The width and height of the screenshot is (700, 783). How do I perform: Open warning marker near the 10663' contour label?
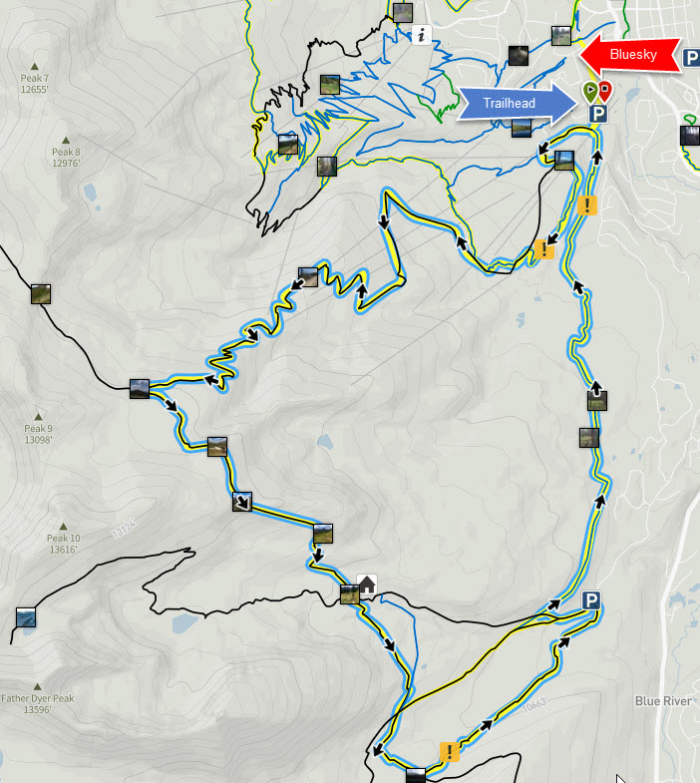450,751
